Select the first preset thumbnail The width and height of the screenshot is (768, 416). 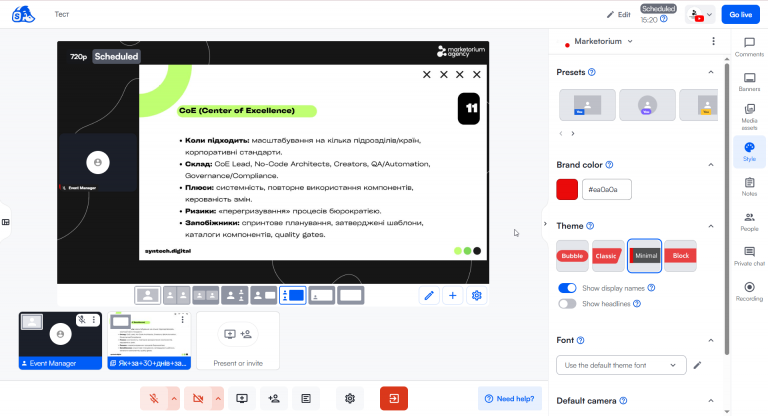tap(587, 105)
